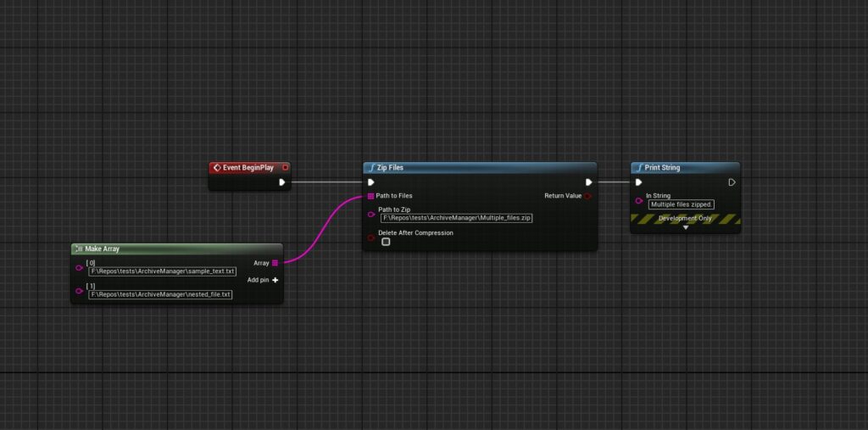The height and width of the screenshot is (430, 868).
Task: Click the Make Array output Array pin
Action: [x=275, y=263]
